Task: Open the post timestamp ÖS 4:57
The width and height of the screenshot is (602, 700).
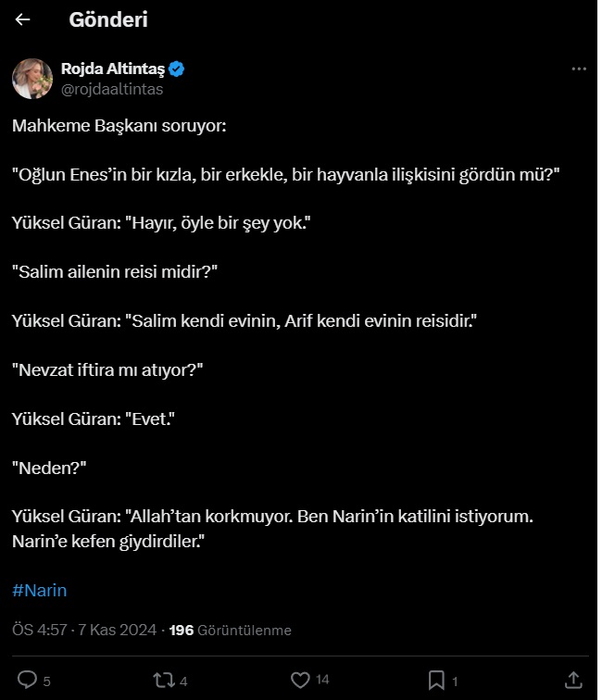Action: [x=39, y=631]
